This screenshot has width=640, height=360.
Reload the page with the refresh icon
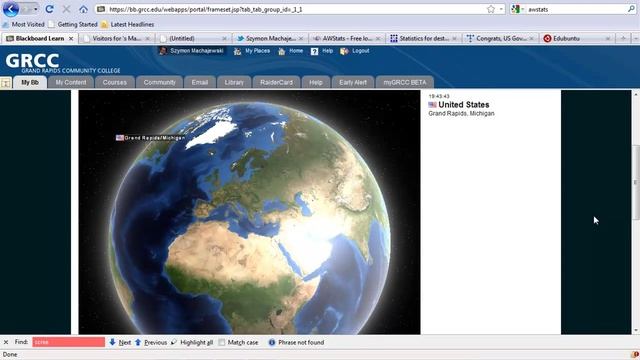click(49, 9)
